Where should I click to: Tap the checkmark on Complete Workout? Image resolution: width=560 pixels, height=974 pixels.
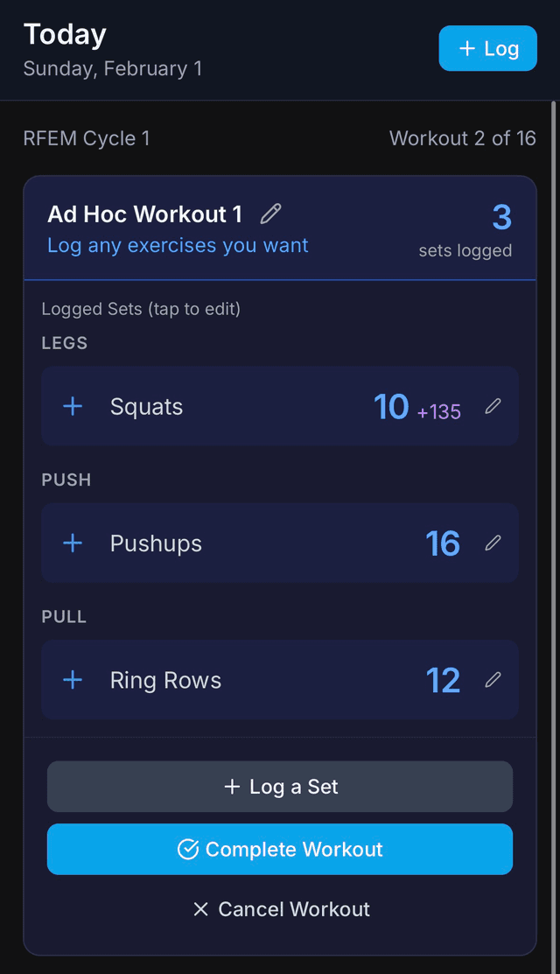pyautogui.click(x=188, y=849)
